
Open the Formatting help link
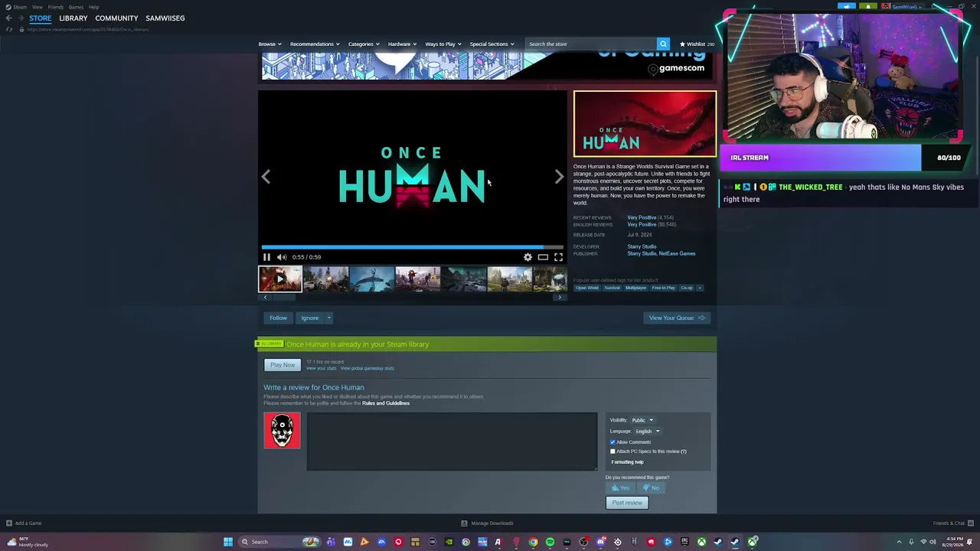[x=627, y=462]
